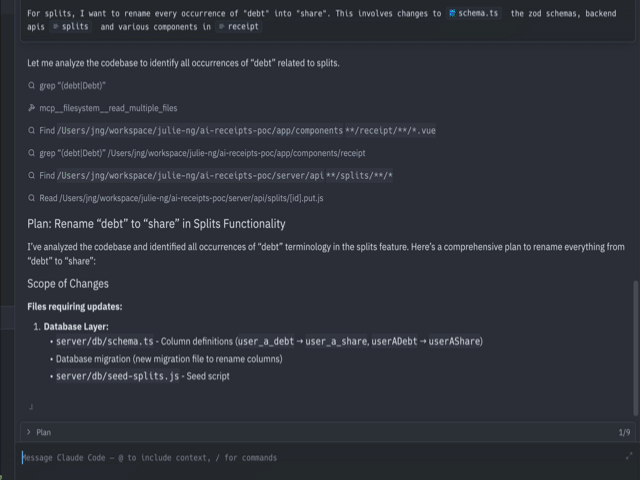The width and height of the screenshot is (640, 480).
Task: Click the 1/9 plan progress counter
Action: pos(624,432)
